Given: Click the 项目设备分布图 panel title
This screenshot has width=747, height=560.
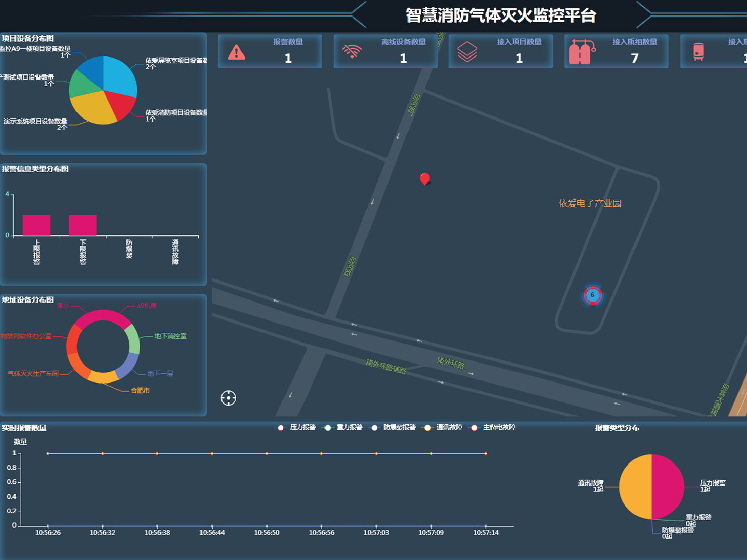Looking at the screenshot, I should point(27,38).
